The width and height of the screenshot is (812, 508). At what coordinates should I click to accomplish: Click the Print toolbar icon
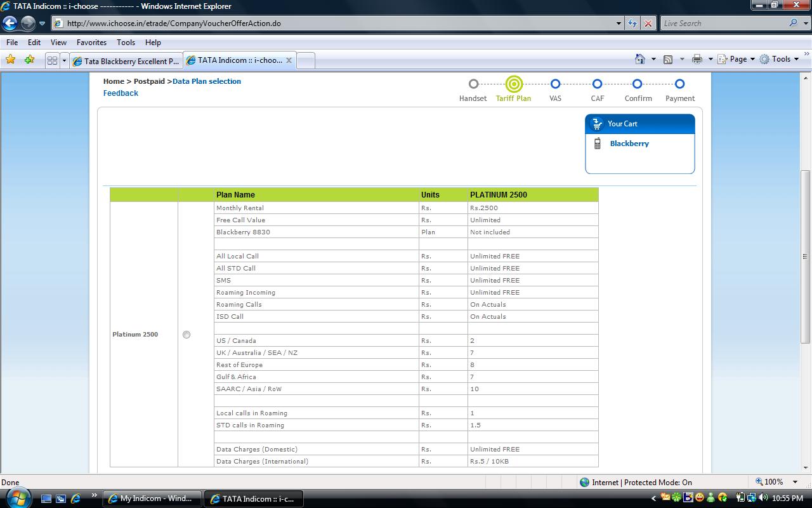(697, 59)
